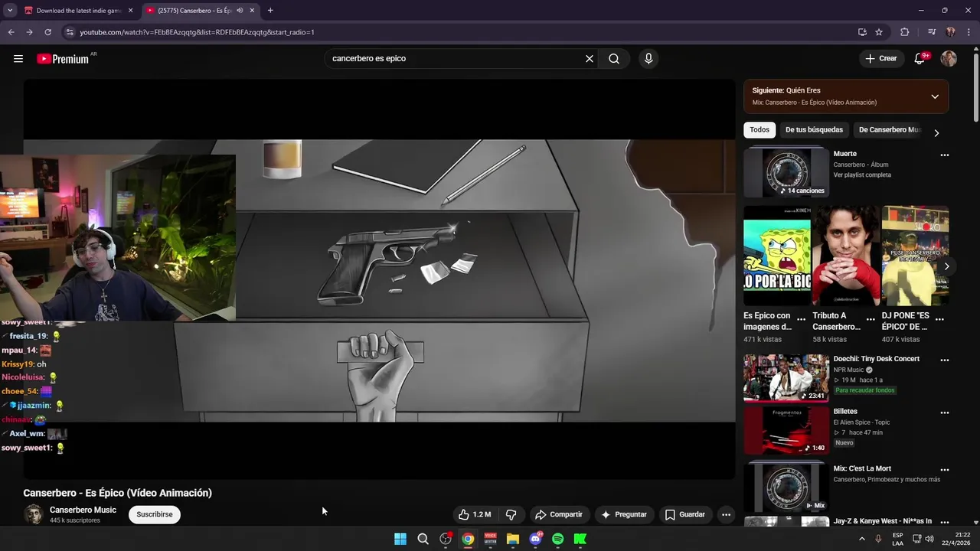Click Crear to create content
980x551 pixels.
pyautogui.click(x=880, y=59)
